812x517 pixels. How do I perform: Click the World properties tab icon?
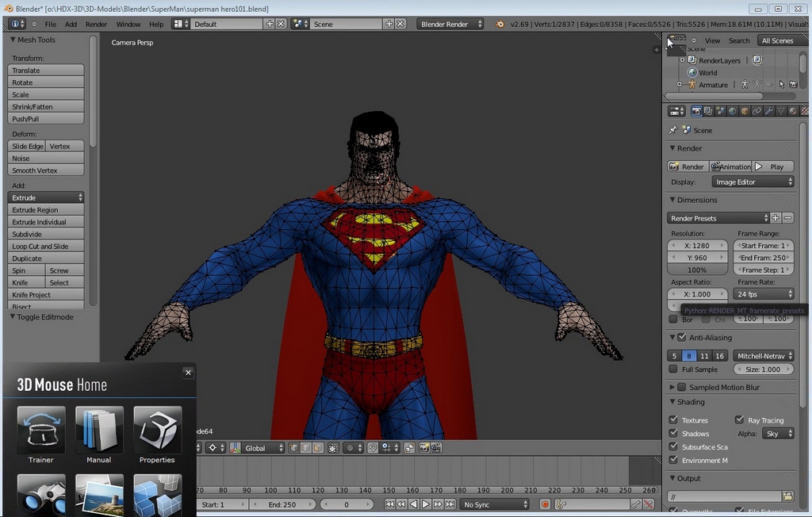click(x=732, y=111)
